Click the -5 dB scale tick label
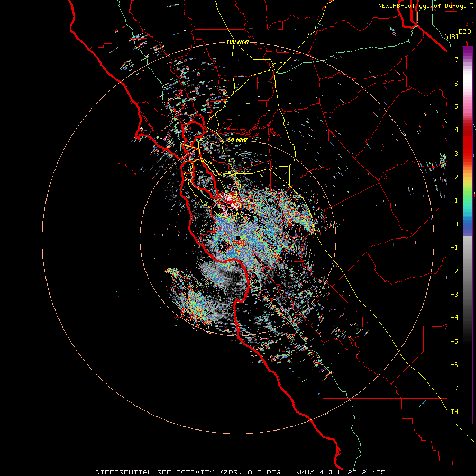Viewport: 476px width, 476px height. click(454, 342)
